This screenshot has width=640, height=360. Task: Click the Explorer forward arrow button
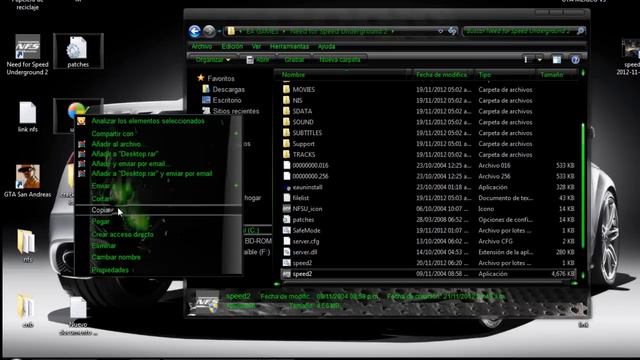point(209,31)
